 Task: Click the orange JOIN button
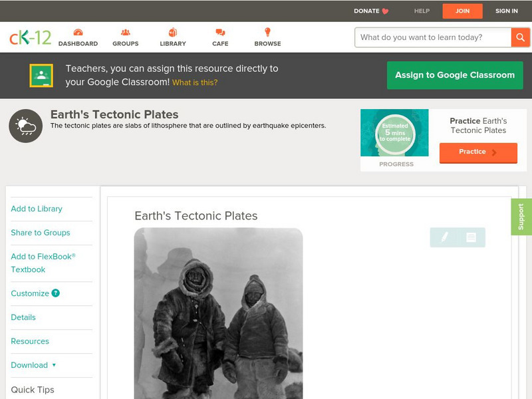(x=462, y=11)
